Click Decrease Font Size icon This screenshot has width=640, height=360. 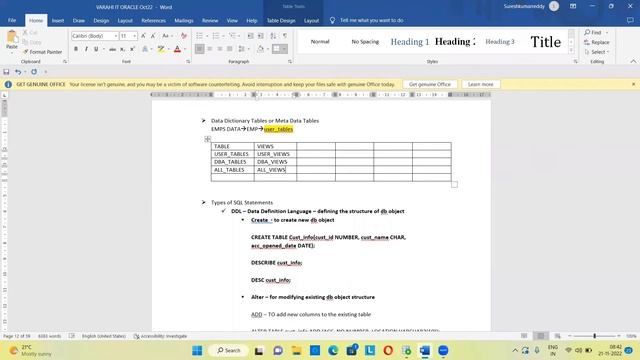point(153,36)
